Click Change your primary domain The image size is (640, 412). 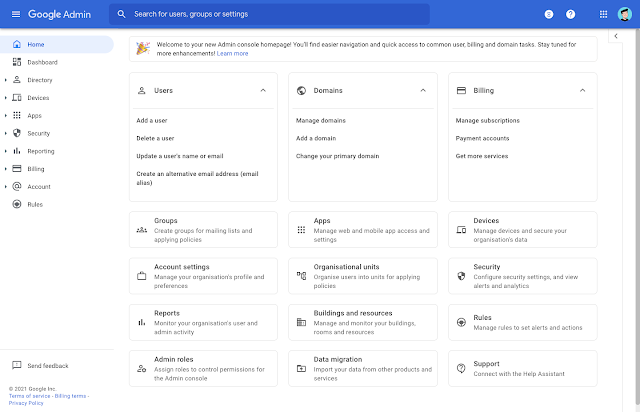click(338, 156)
